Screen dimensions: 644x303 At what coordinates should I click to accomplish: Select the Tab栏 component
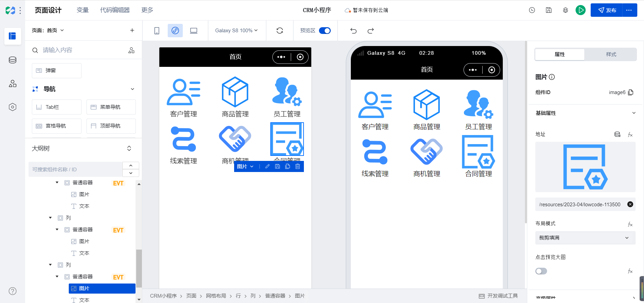coord(57,107)
